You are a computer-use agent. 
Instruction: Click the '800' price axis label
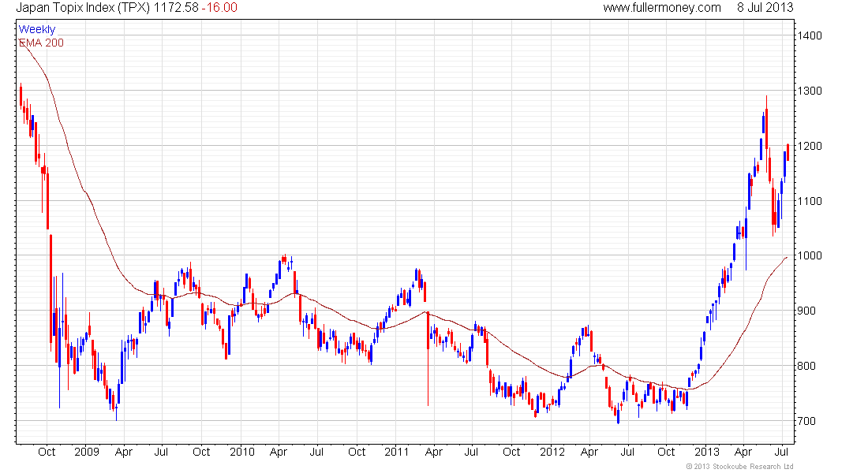(807, 366)
